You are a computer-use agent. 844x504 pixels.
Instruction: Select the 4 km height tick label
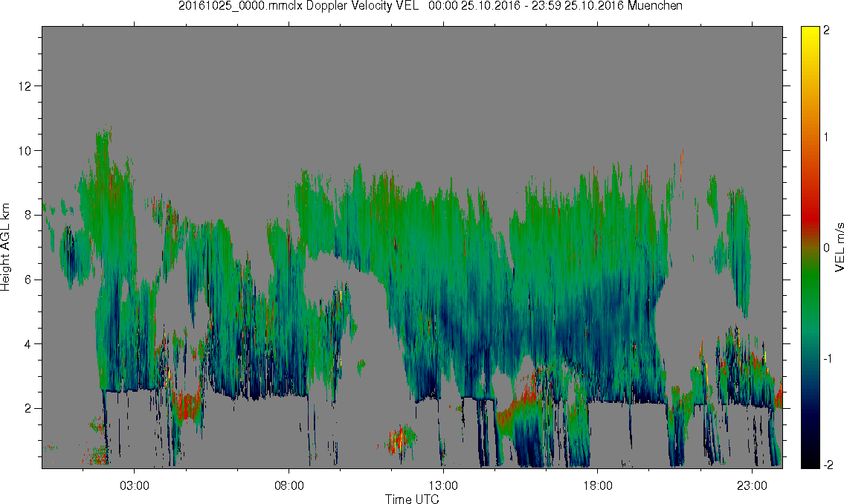(28, 343)
